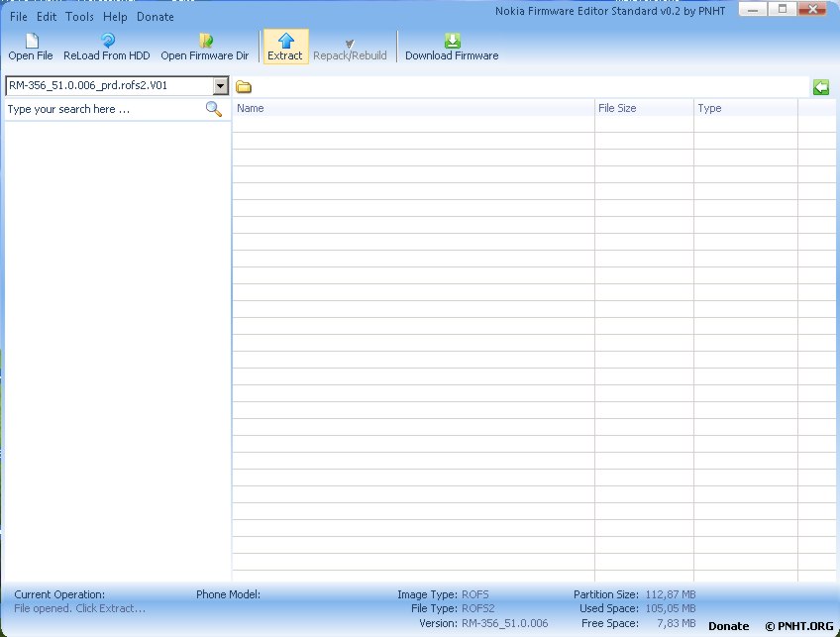Image resolution: width=840 pixels, height=637 pixels.
Task: Click the Version value RM-356_51.0.006
Action: 504,623
